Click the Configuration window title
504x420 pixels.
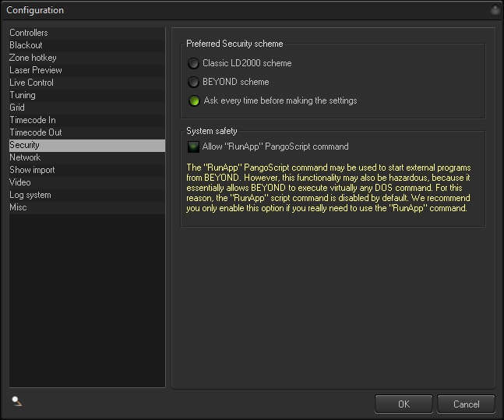point(35,10)
